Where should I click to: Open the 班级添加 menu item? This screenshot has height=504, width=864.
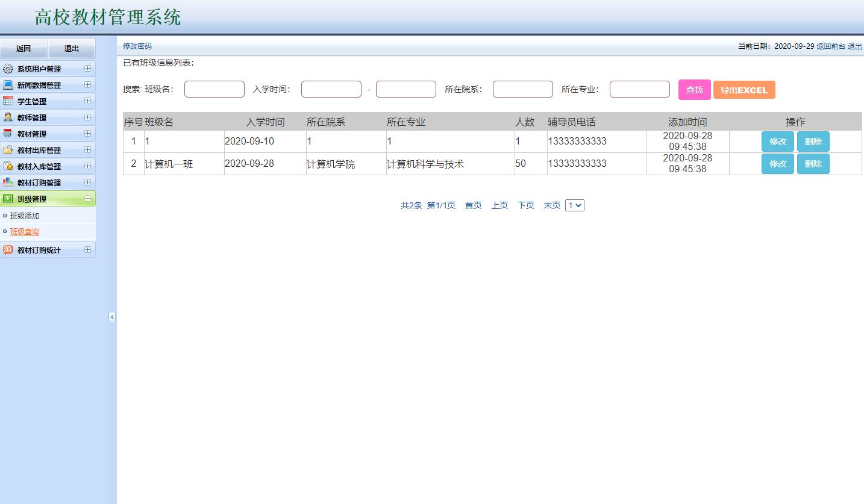(x=24, y=216)
